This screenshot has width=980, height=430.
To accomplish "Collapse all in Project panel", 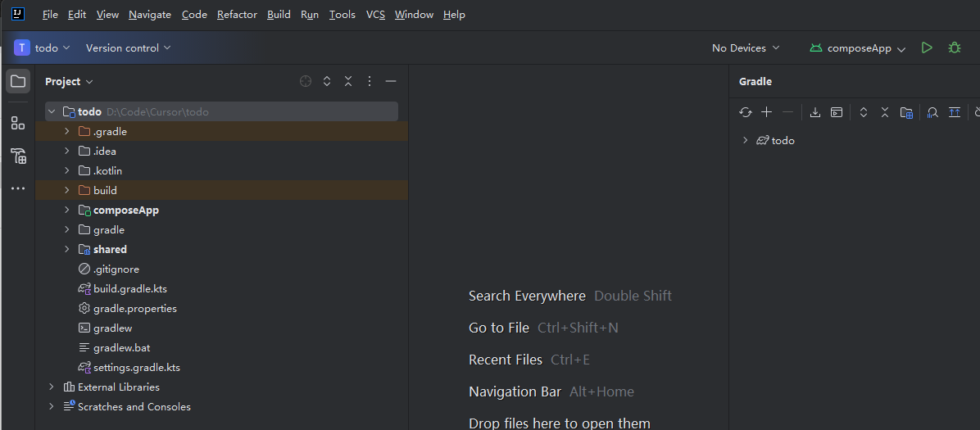I will [348, 81].
